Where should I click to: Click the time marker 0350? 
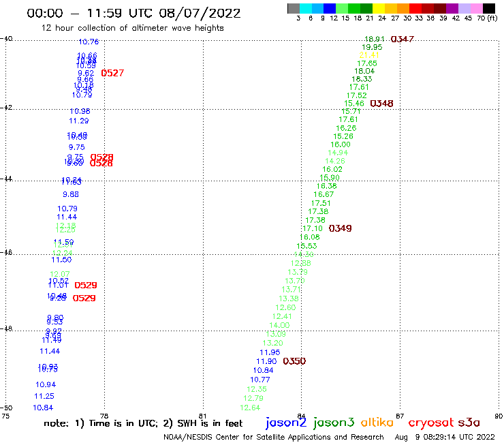coord(294,361)
